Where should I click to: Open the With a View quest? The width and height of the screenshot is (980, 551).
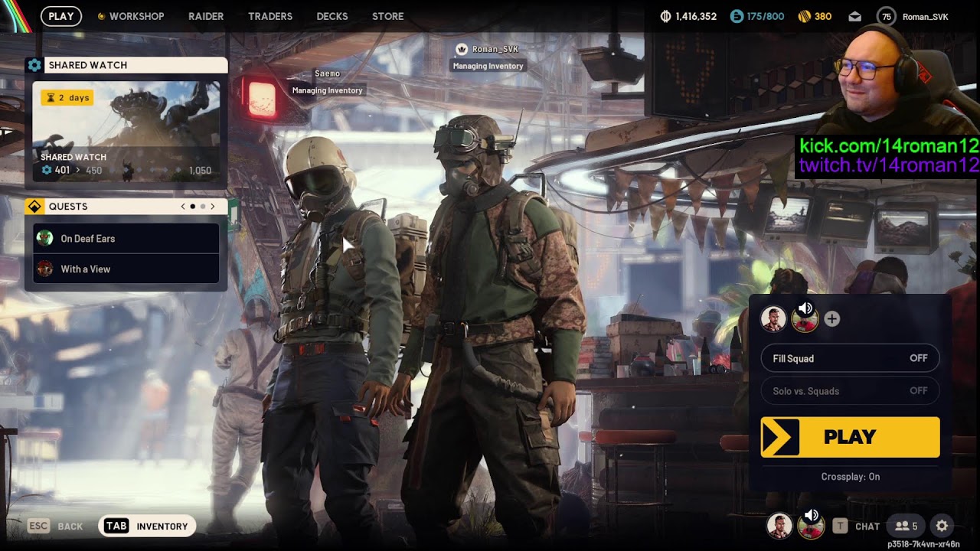[126, 269]
